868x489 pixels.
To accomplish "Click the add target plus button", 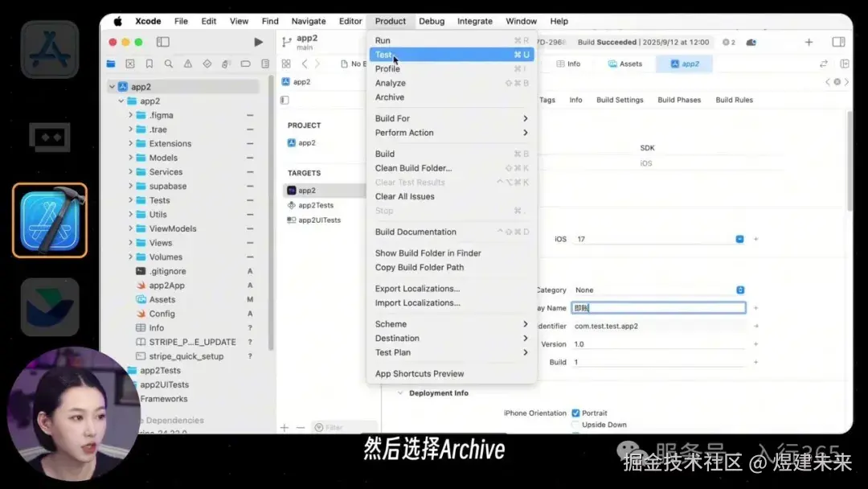I will [x=285, y=428].
